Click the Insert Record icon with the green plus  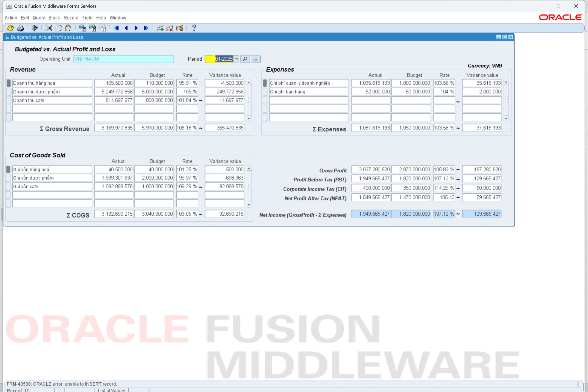point(160,28)
